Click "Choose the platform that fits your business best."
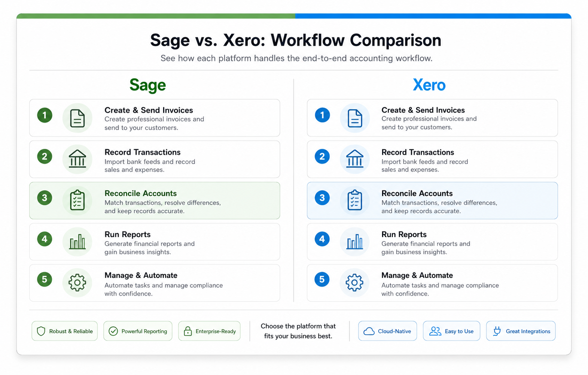The height and width of the screenshot is (375, 588). 298,331
